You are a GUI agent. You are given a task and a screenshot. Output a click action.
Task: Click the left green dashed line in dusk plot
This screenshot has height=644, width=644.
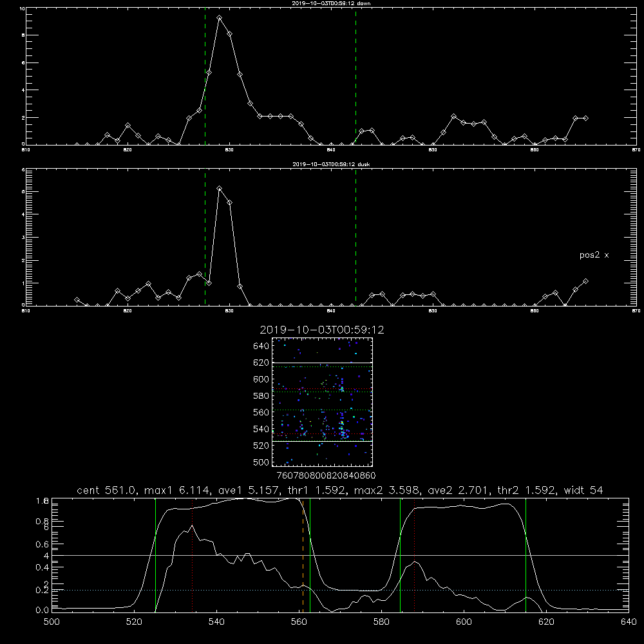205,238
